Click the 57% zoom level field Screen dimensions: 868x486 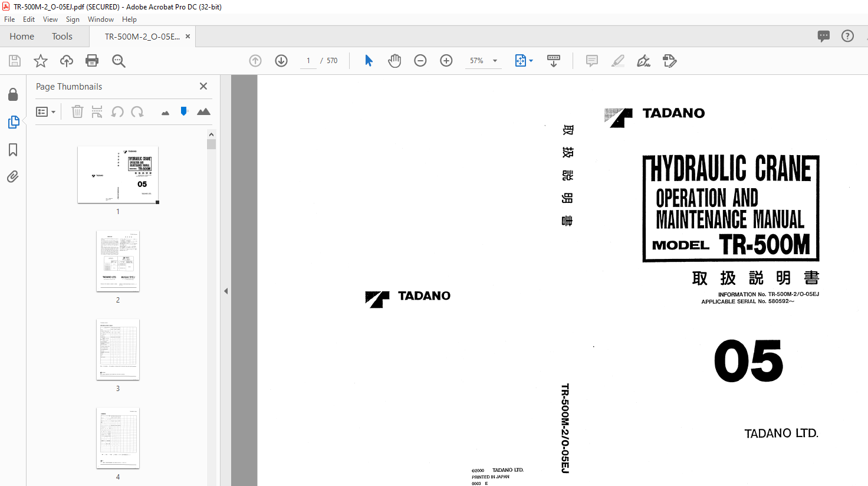click(x=476, y=61)
